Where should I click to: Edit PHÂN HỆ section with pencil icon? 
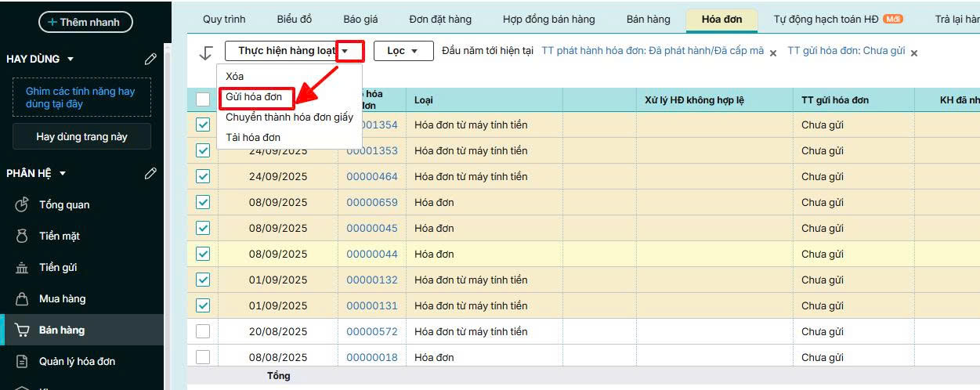coord(150,173)
